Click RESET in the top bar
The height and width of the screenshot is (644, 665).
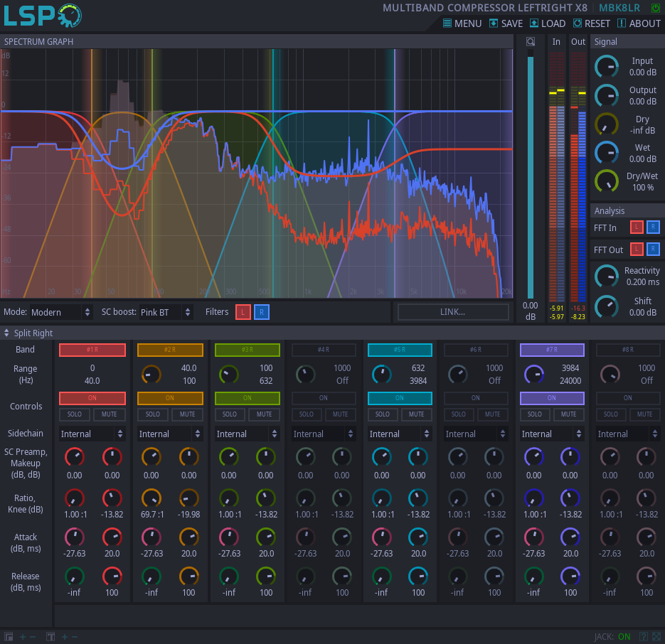[592, 23]
